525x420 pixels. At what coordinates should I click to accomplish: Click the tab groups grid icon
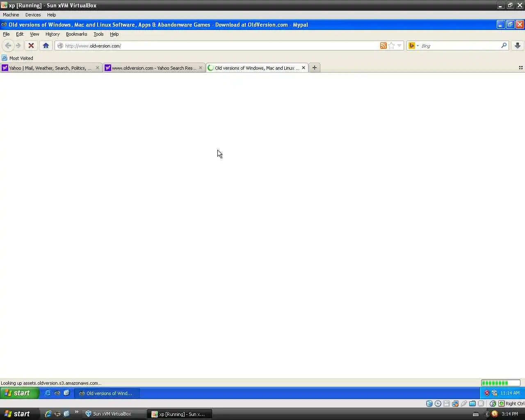click(520, 68)
